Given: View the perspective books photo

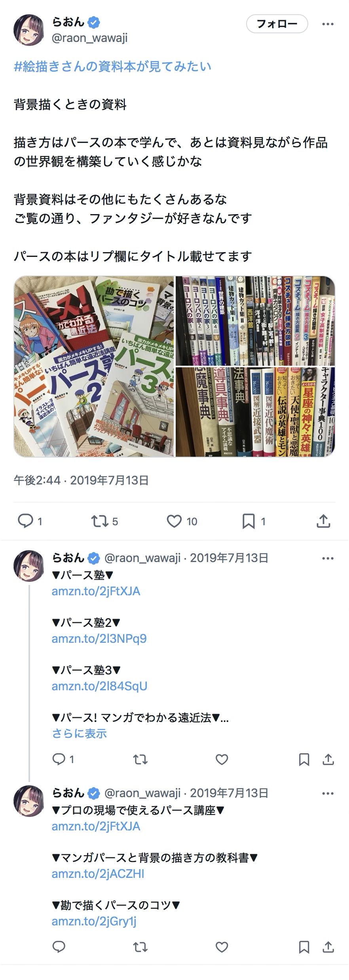Looking at the screenshot, I should click(94, 367).
